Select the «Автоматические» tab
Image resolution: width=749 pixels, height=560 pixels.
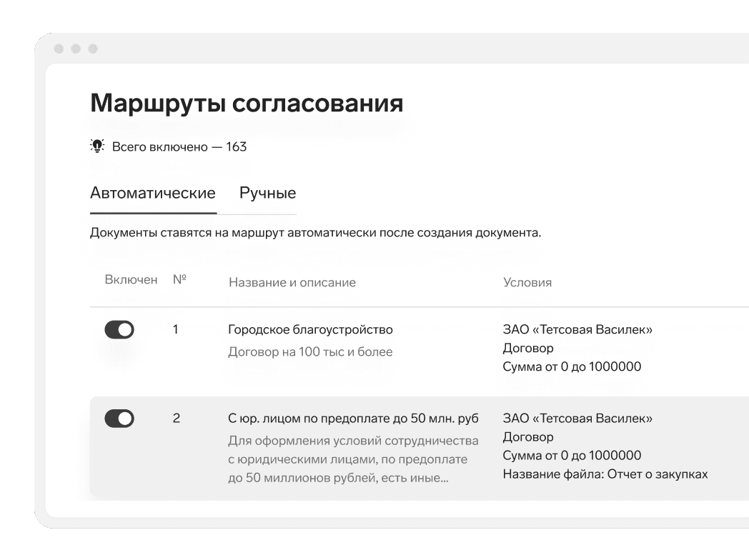coord(153,193)
